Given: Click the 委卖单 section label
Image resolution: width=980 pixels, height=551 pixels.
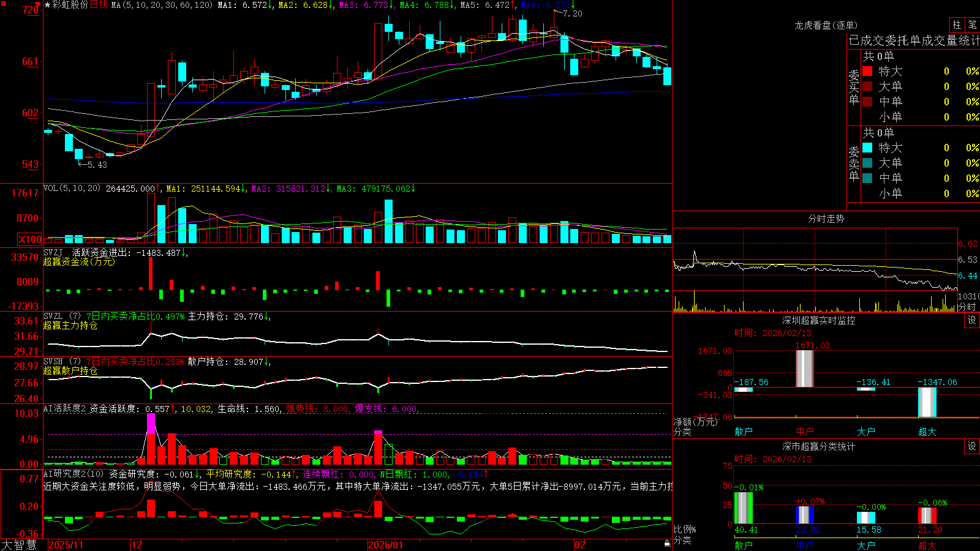Looking at the screenshot, I should coord(854,164).
